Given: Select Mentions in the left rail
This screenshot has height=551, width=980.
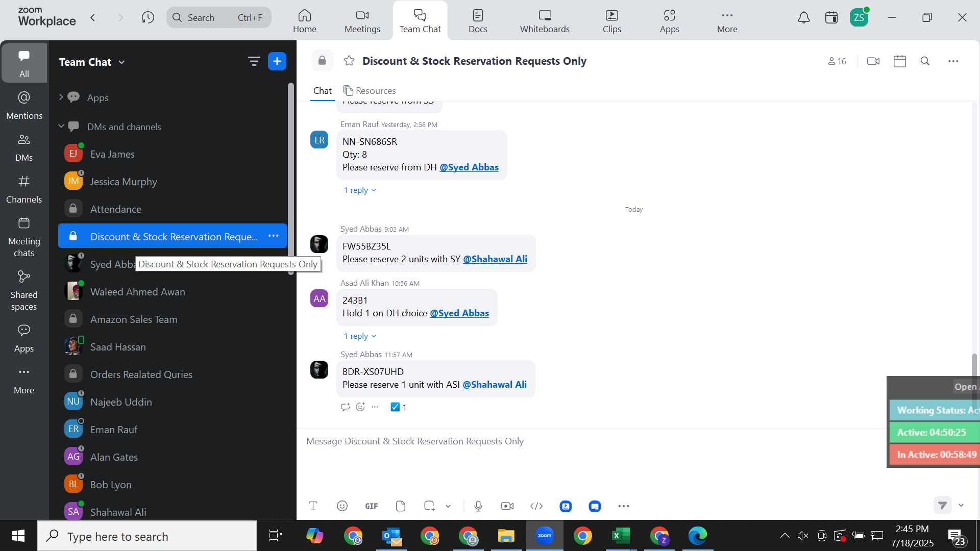Looking at the screenshot, I should 24,106.
